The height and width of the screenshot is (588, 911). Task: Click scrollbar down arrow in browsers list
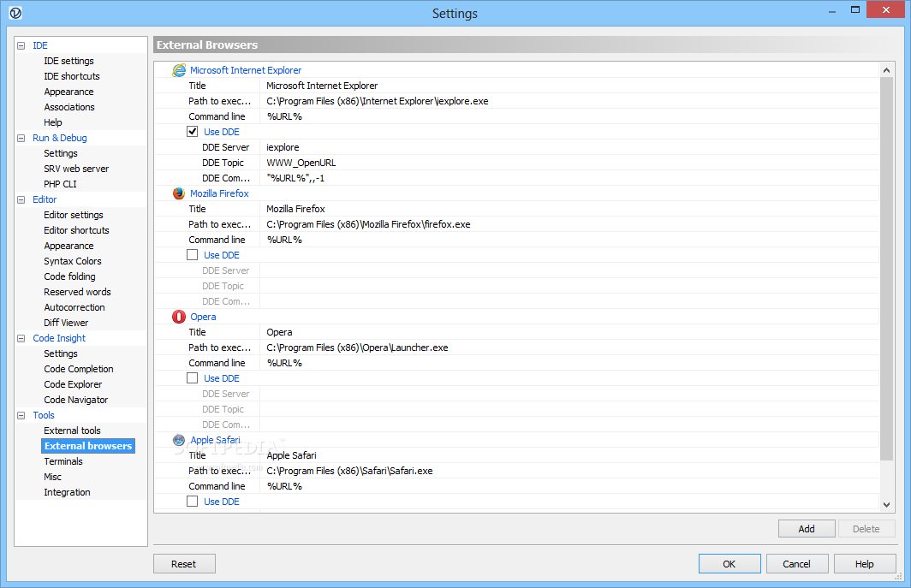click(x=887, y=504)
